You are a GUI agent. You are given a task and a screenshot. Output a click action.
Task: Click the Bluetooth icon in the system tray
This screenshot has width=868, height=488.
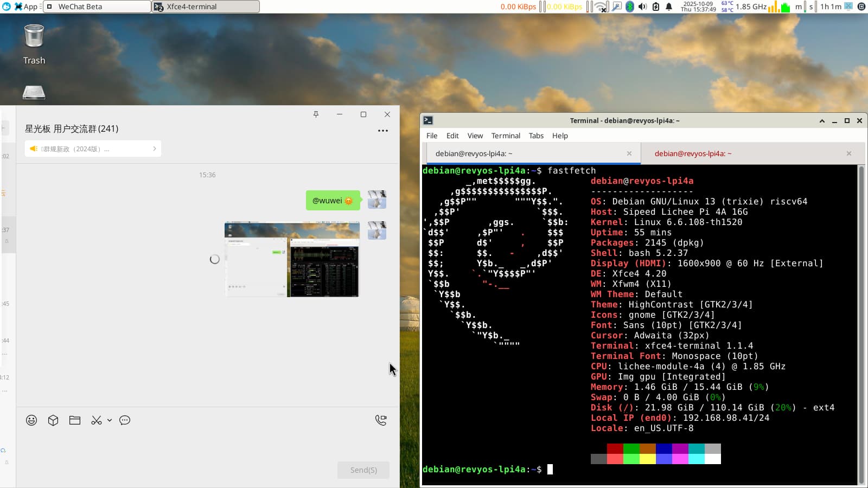pyautogui.click(x=630, y=7)
